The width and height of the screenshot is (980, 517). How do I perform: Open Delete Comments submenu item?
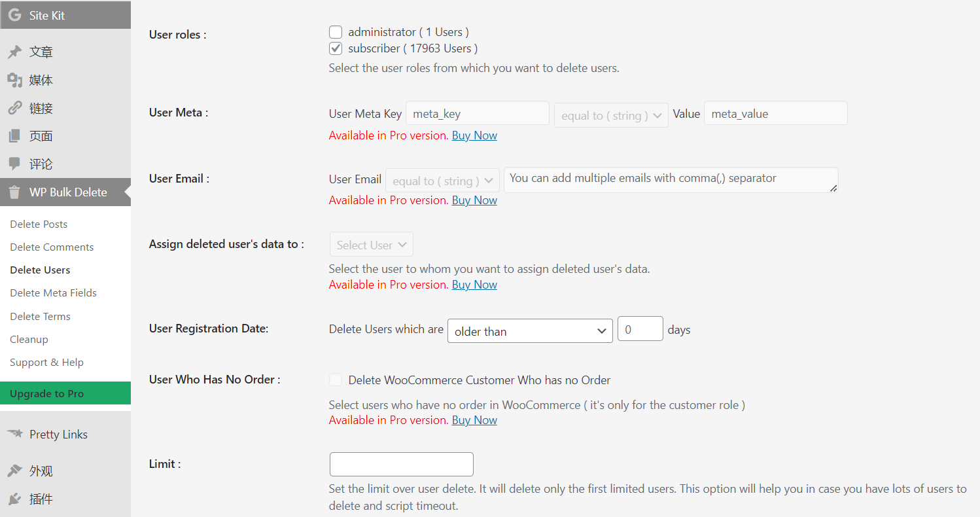tap(52, 247)
